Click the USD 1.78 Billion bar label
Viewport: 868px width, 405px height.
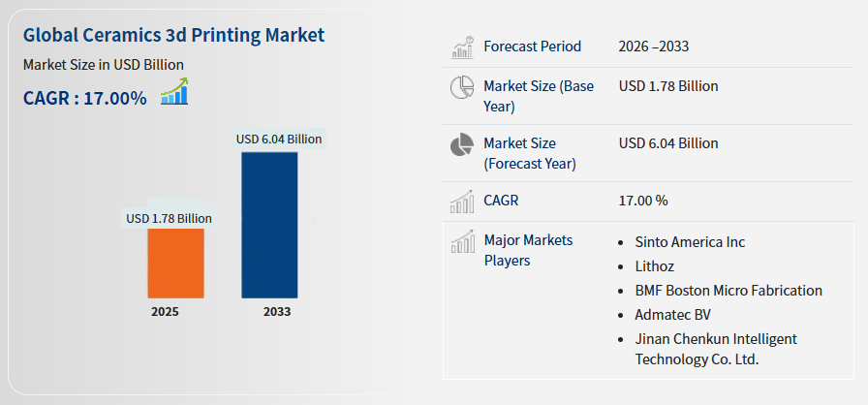tap(169, 218)
